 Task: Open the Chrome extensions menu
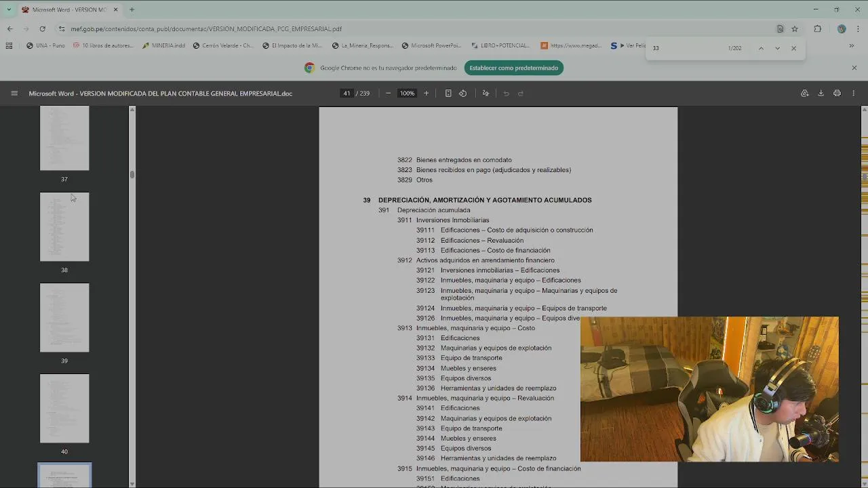point(817,28)
